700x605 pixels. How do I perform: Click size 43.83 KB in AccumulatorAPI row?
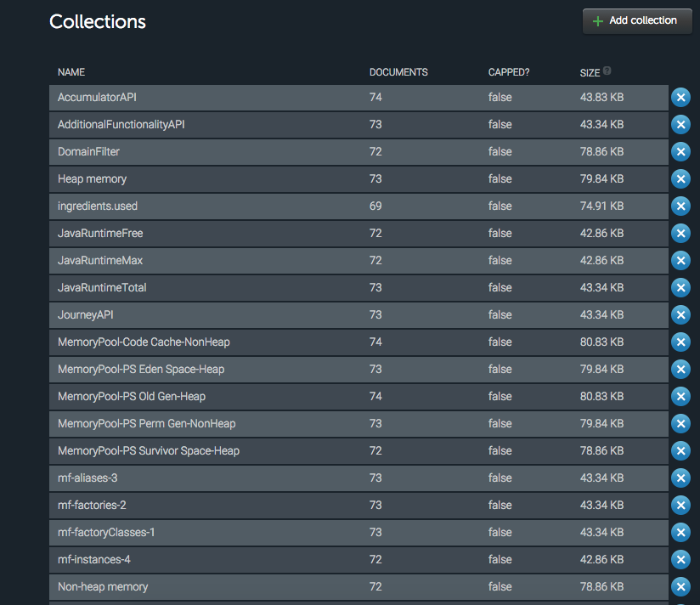pos(601,98)
